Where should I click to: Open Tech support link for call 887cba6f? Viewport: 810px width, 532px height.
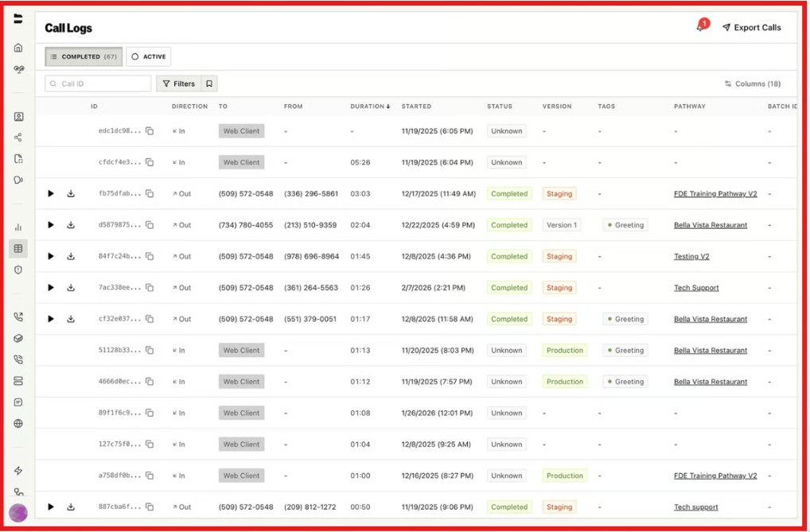[x=696, y=507]
